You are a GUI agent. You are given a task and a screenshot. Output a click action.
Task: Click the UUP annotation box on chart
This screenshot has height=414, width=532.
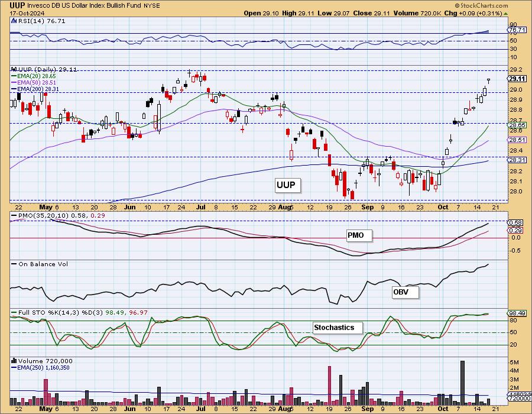(x=287, y=185)
